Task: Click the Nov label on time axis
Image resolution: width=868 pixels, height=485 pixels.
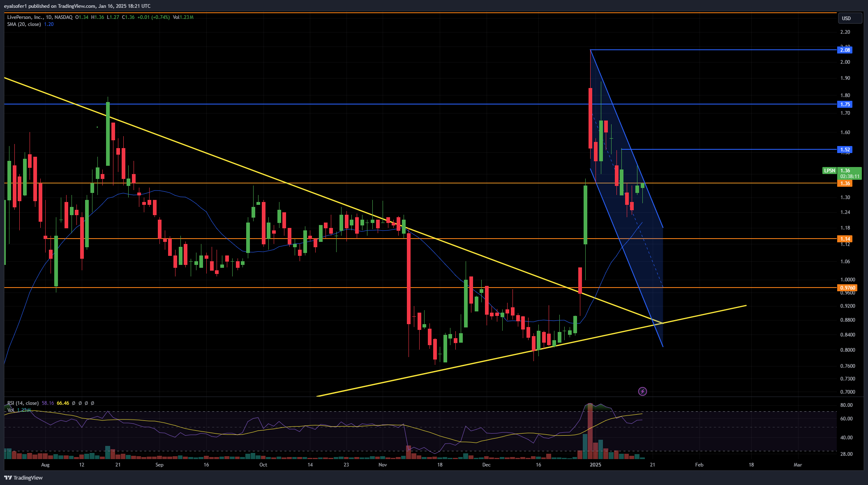Action: click(383, 465)
